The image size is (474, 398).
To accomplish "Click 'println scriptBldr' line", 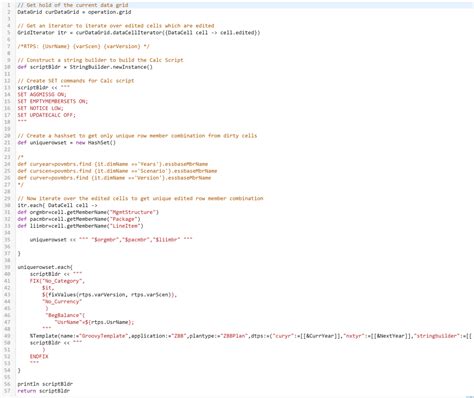I will pos(45,384).
